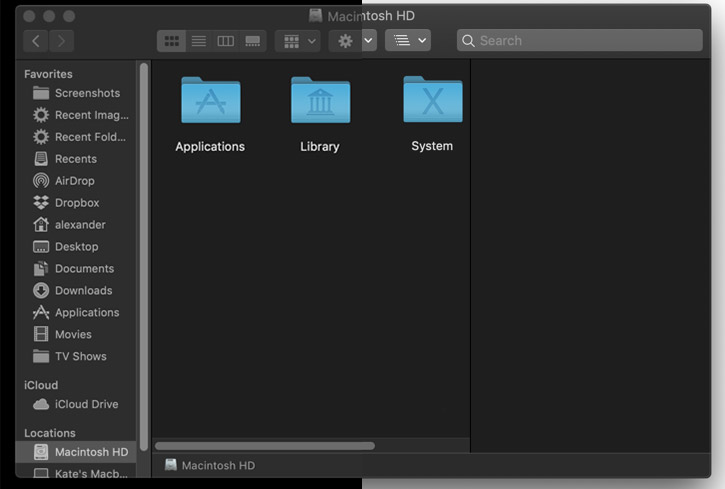Switch to icon view

tap(172, 41)
